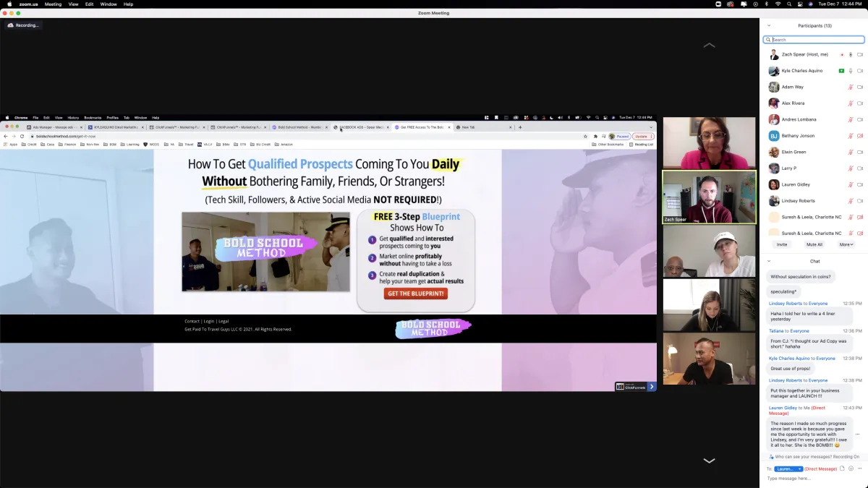The height and width of the screenshot is (488, 868).
Task: Select Zach Spear's video thumbnail
Action: [x=709, y=197]
